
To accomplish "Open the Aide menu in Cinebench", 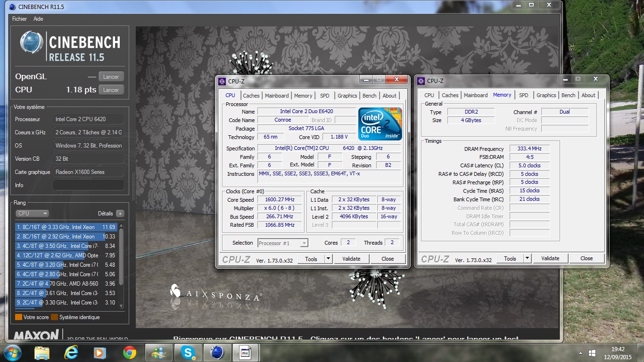I will click(38, 19).
